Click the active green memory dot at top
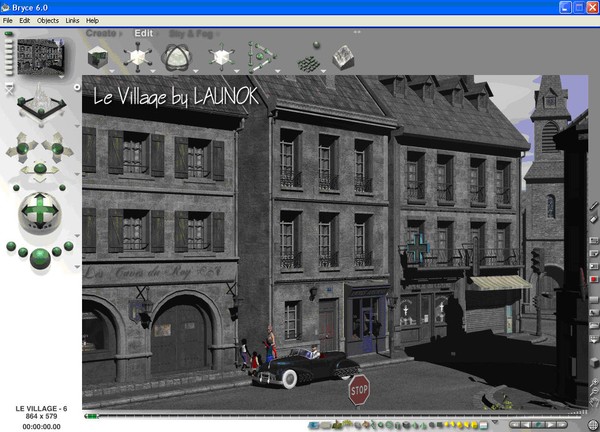This screenshot has width=600, height=432. coord(8,34)
